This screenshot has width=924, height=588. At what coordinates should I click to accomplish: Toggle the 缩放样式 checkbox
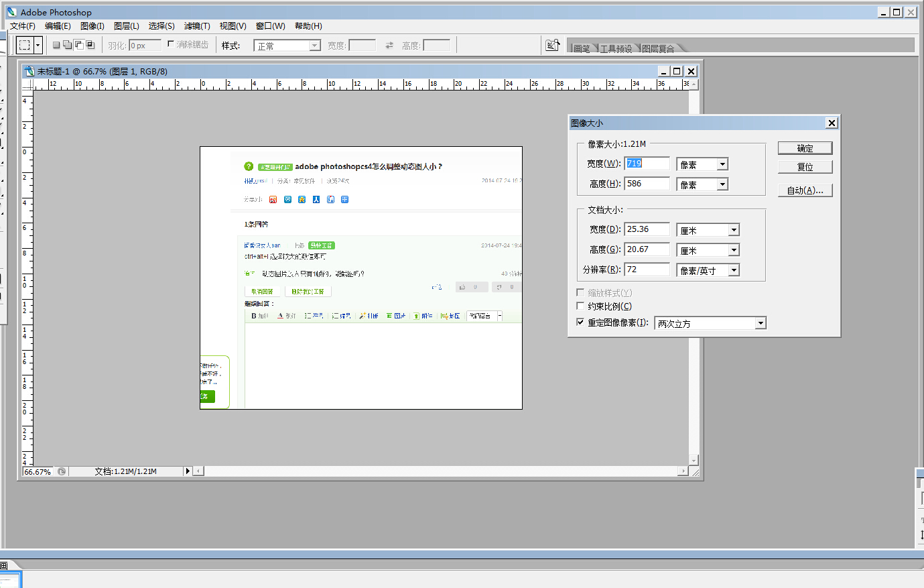pyautogui.click(x=580, y=292)
